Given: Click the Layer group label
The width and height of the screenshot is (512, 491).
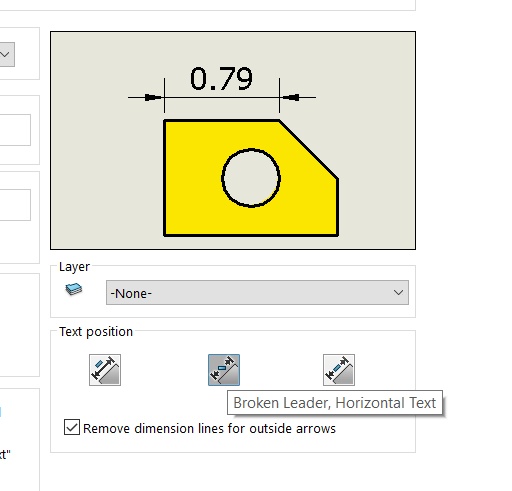Looking at the screenshot, I should pos(74,267).
